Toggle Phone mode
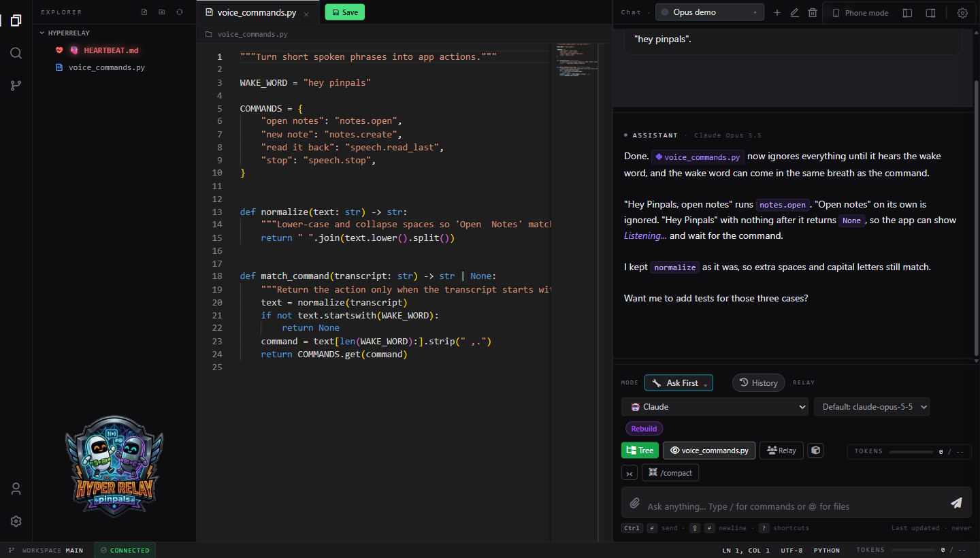 [860, 12]
